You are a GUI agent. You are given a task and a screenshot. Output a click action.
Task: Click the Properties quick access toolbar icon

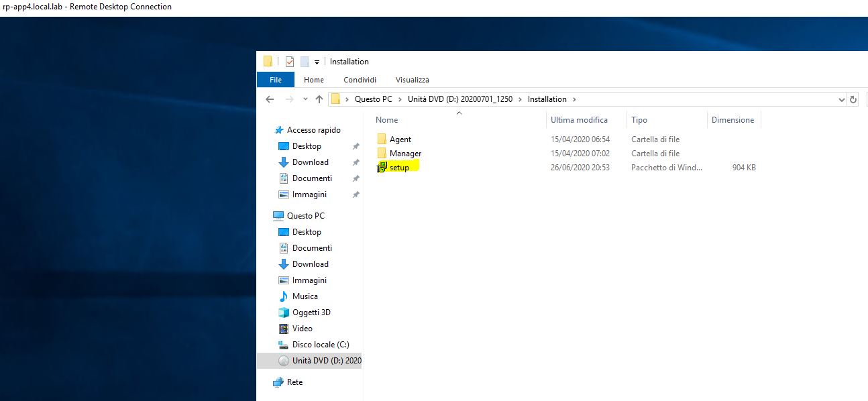(x=290, y=62)
